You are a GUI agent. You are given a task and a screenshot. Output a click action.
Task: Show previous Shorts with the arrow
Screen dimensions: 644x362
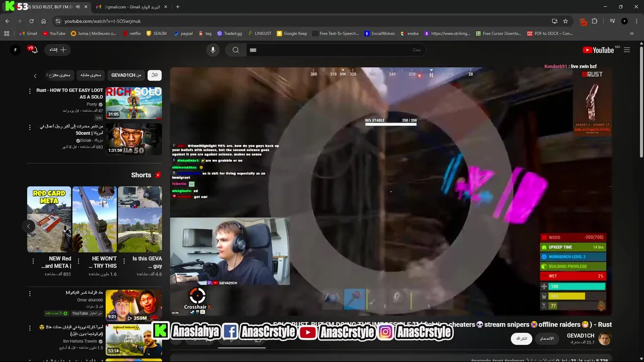pyautogui.click(x=29, y=226)
